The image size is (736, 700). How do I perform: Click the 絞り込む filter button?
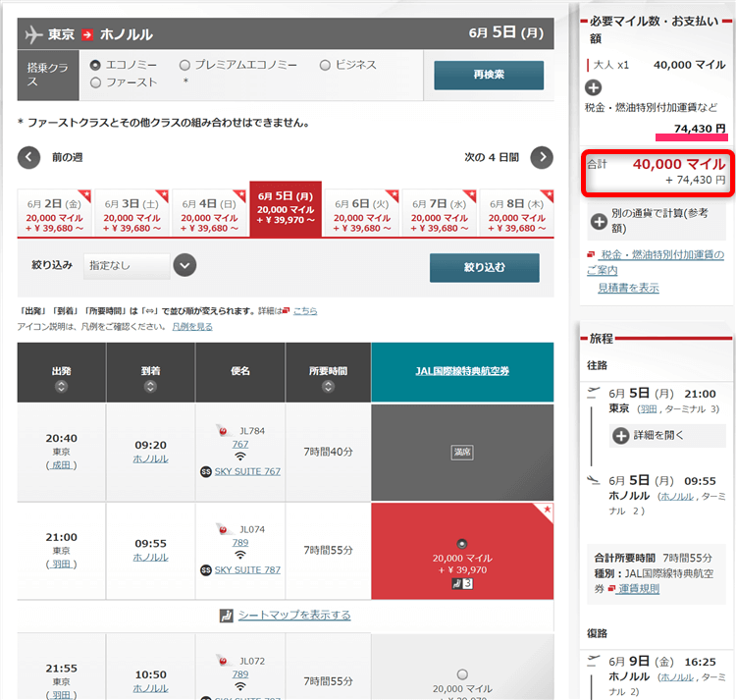pos(484,267)
